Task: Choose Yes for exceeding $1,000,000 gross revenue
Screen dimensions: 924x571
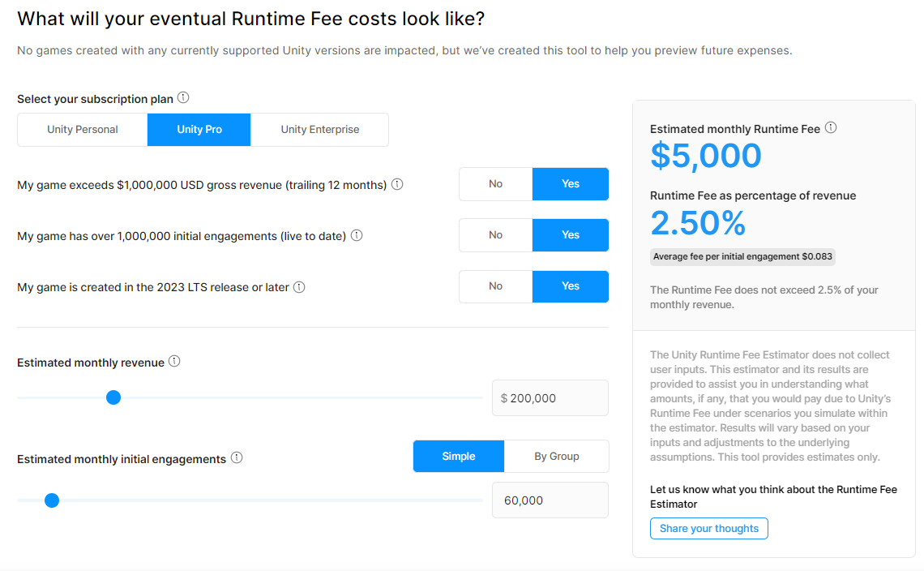Action: click(x=571, y=184)
